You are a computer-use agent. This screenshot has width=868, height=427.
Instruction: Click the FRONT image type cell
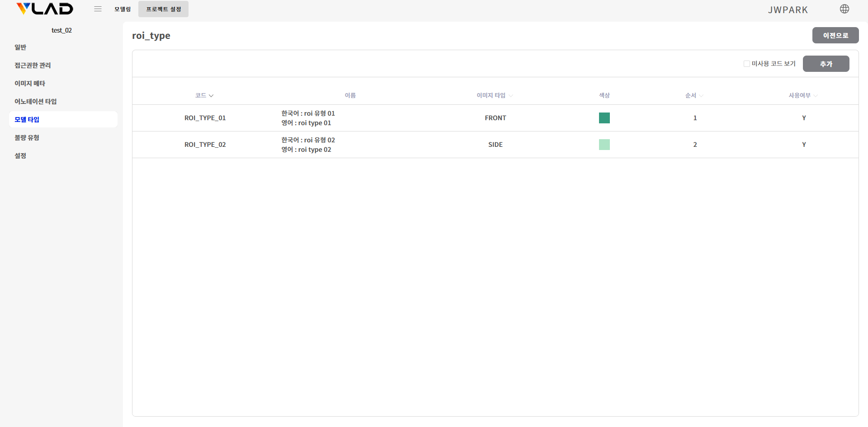click(495, 118)
